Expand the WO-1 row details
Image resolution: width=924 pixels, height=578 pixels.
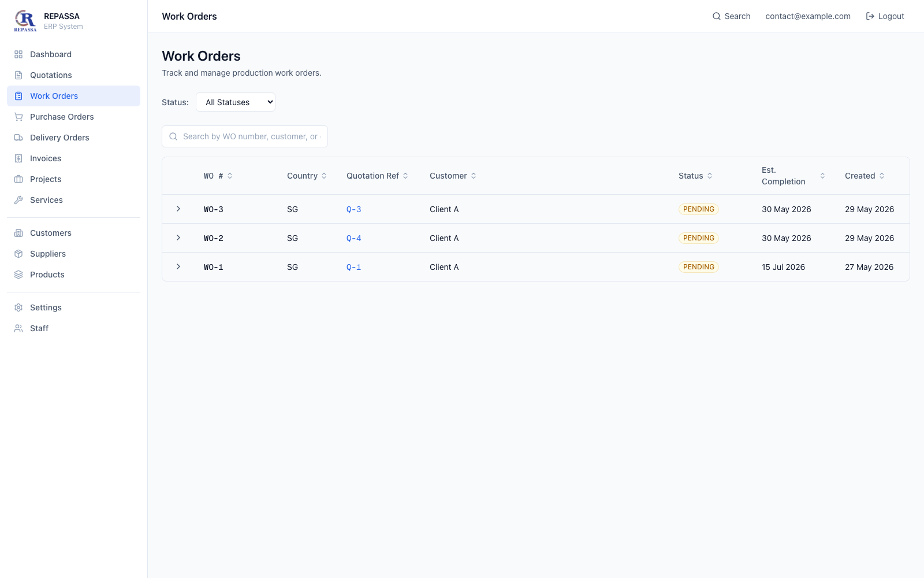tap(178, 266)
